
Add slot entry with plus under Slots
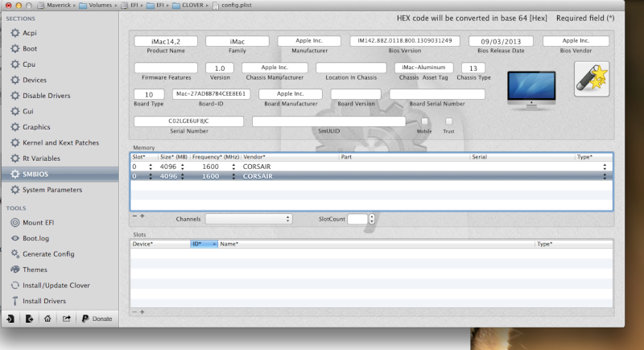click(x=142, y=312)
